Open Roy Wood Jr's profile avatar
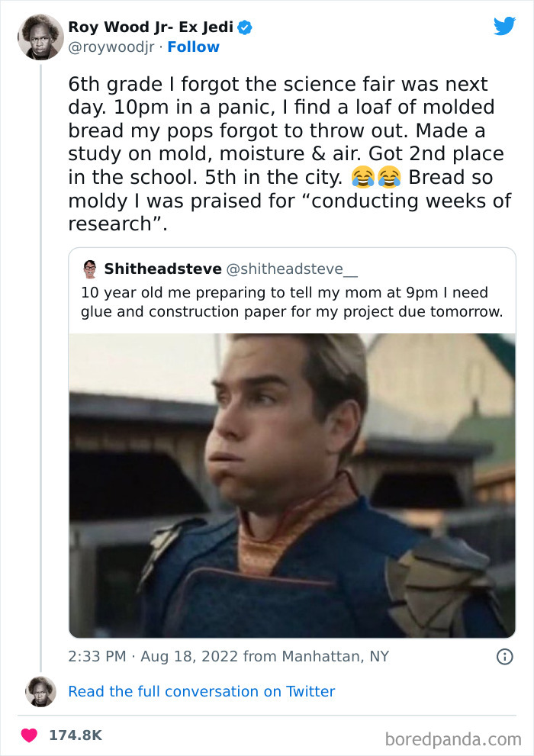Image resolution: width=534 pixels, height=756 pixels. click(40, 37)
